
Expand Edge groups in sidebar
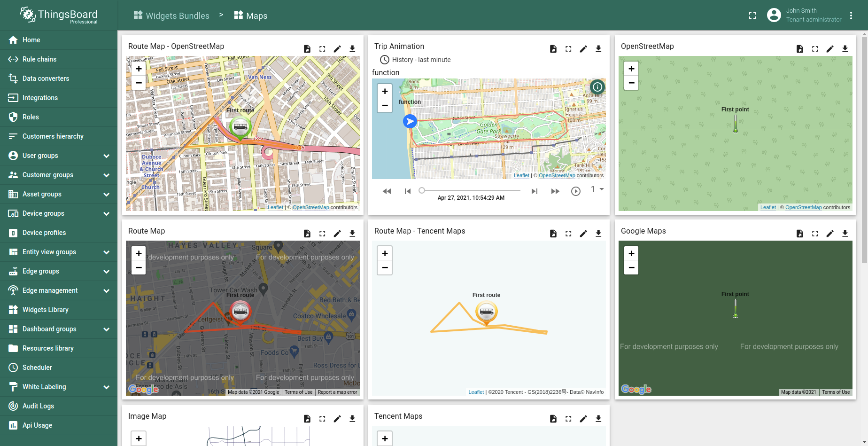(x=107, y=271)
